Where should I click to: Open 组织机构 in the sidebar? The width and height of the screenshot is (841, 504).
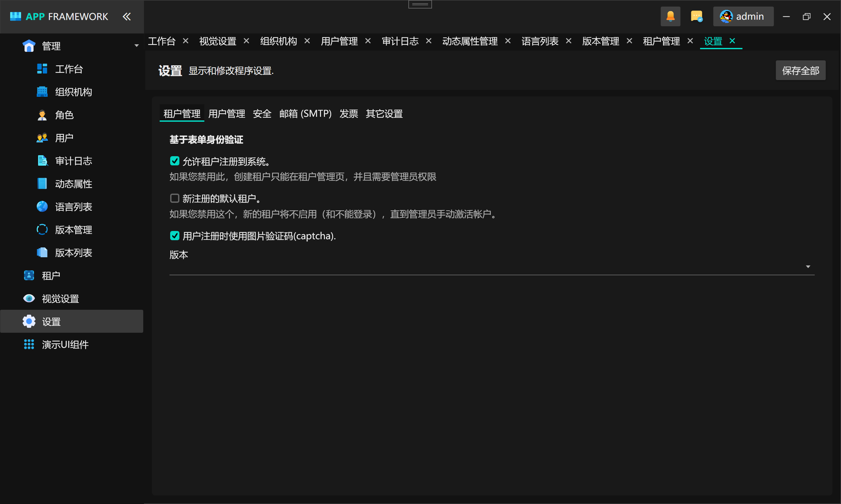point(73,92)
